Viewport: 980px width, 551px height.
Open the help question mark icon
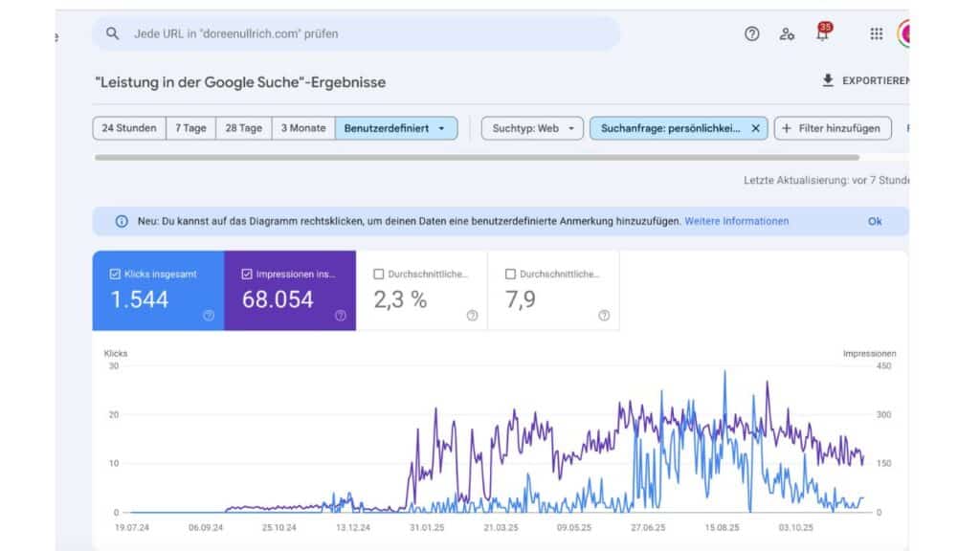[752, 33]
